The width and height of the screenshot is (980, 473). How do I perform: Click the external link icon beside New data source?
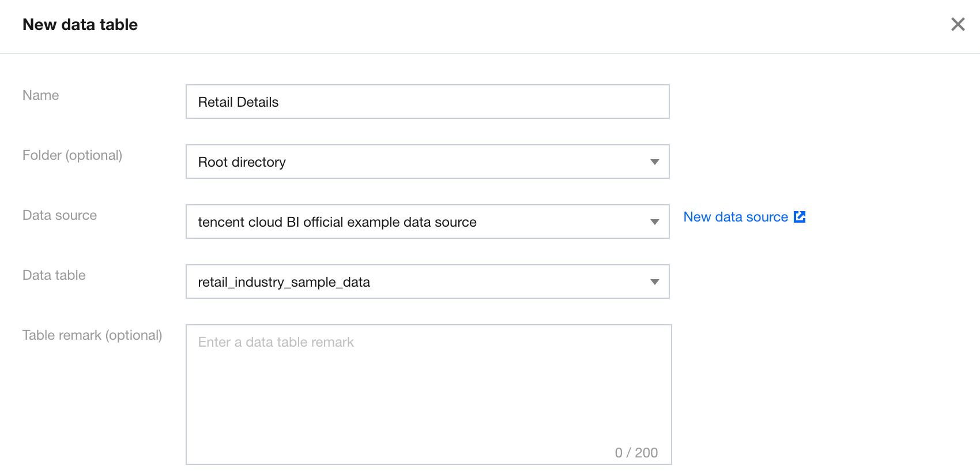[800, 217]
